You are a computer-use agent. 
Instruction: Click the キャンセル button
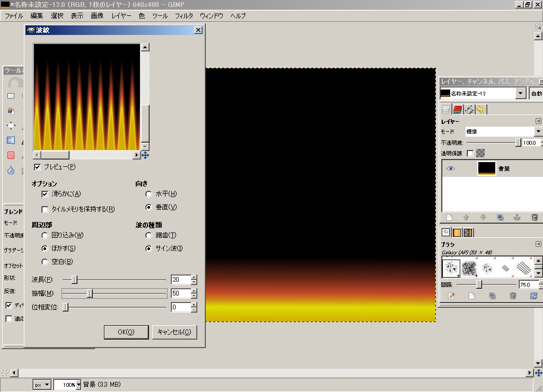click(174, 332)
